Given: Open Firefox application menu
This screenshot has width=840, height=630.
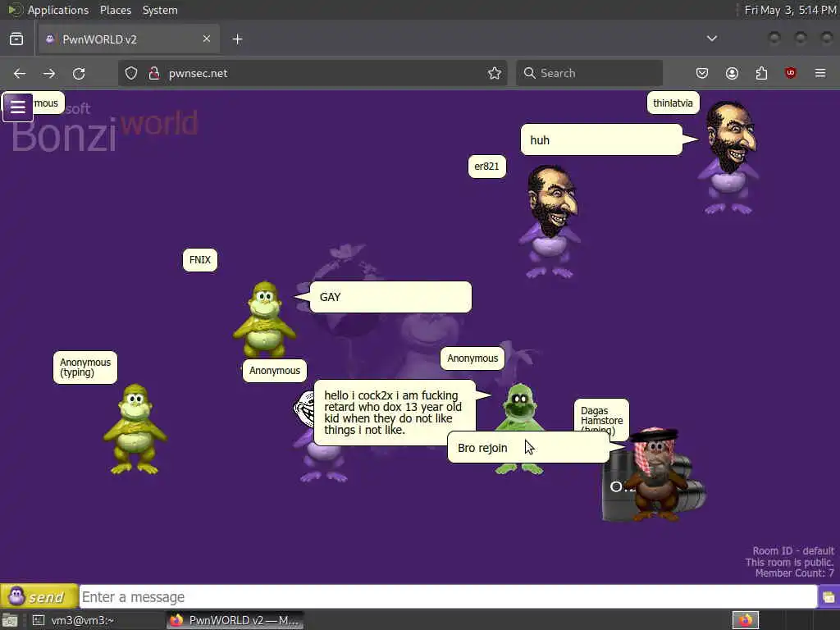Looking at the screenshot, I should [820, 73].
